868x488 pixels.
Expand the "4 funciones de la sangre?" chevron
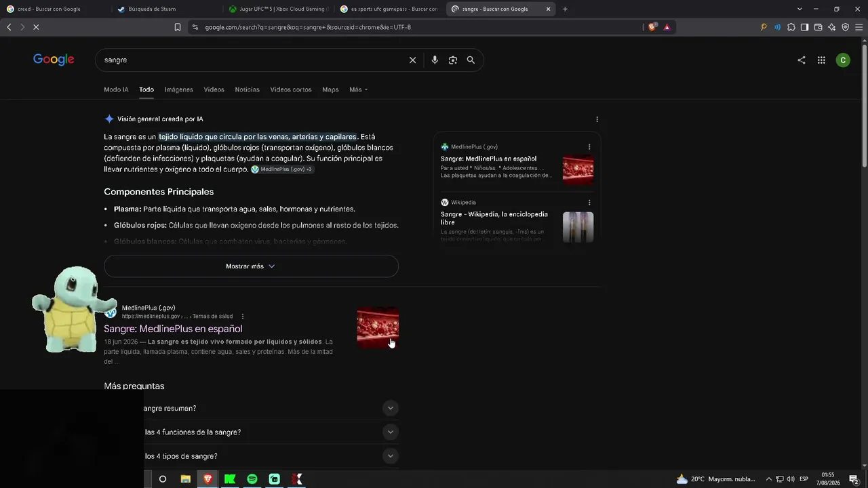390,432
